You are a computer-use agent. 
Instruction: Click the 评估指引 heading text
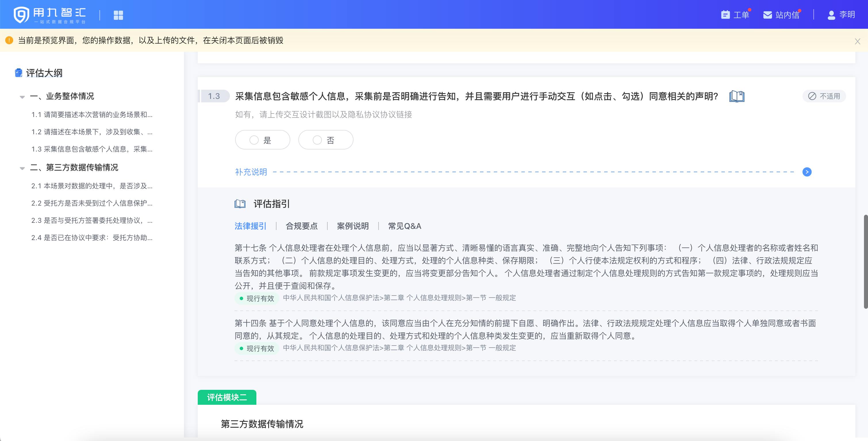point(272,204)
